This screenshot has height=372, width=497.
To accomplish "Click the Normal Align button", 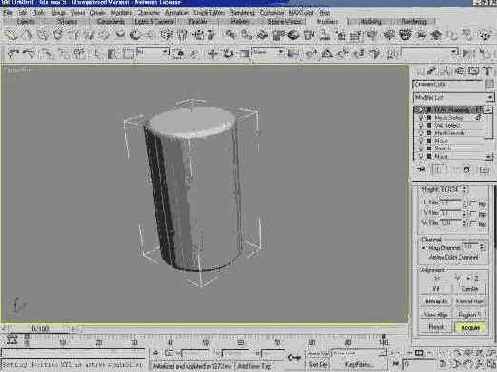I will [x=469, y=301].
